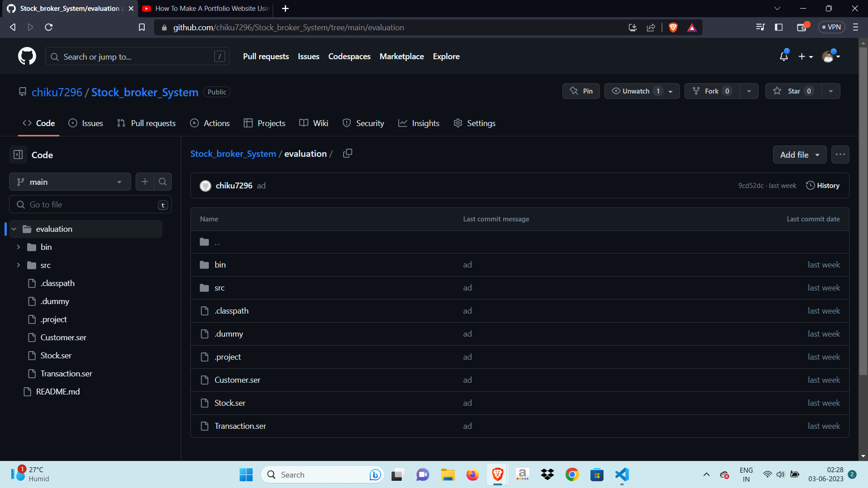868x488 pixels.
Task: Copy path using the copy icon
Action: tap(347, 154)
